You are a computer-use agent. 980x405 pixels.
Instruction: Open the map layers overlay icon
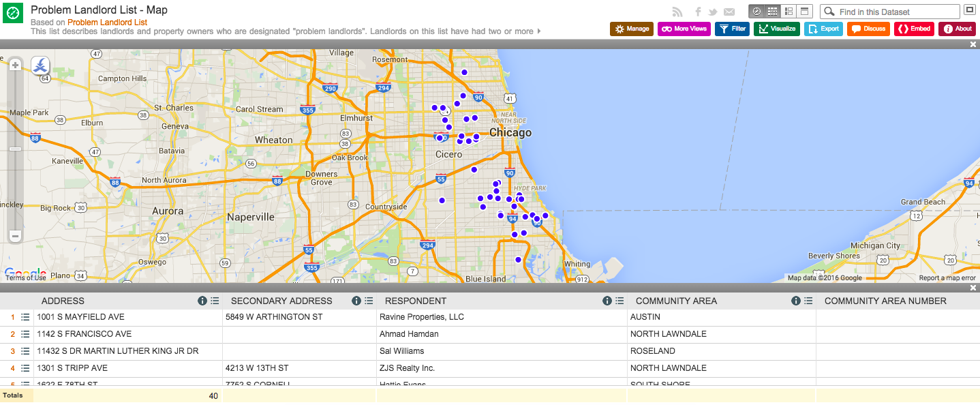[x=41, y=65]
